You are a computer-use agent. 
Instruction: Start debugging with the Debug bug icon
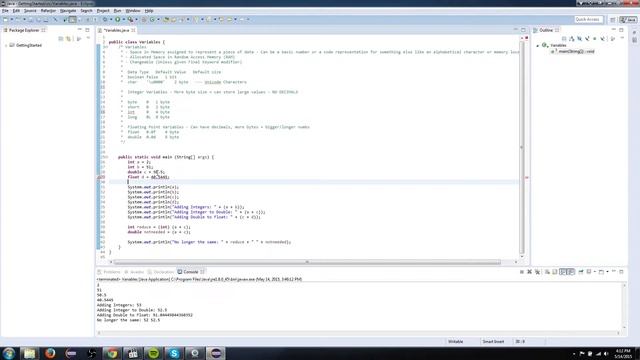(105, 20)
